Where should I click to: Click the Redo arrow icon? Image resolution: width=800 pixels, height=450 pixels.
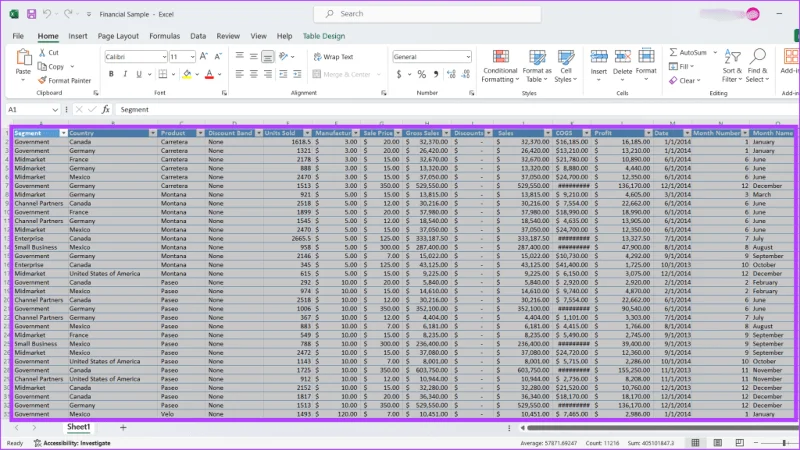[68, 14]
